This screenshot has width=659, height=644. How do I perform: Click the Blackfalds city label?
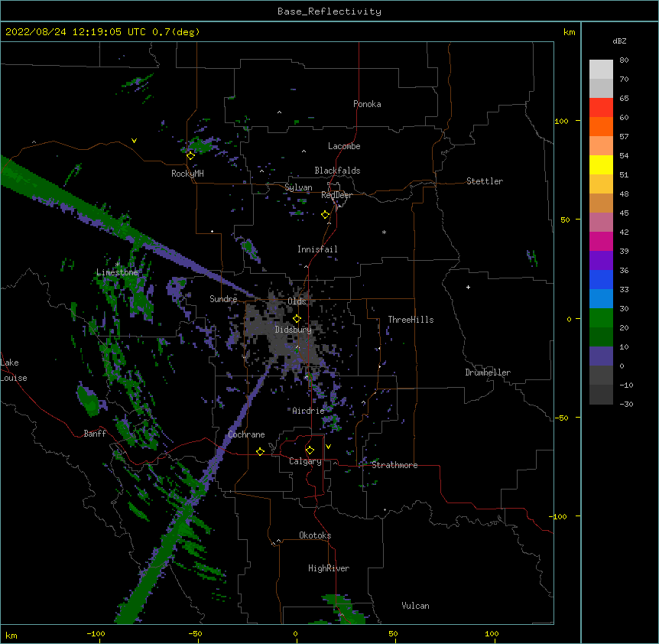(x=337, y=171)
